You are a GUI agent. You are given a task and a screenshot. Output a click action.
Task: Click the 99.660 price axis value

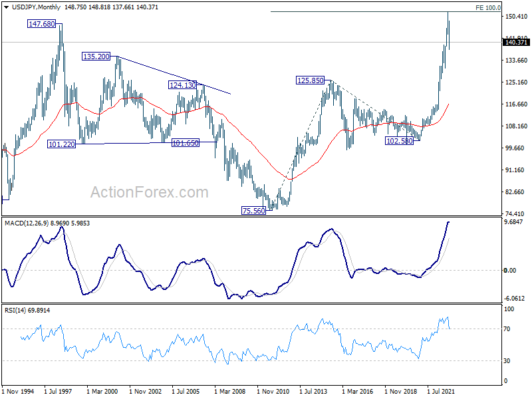515,148
